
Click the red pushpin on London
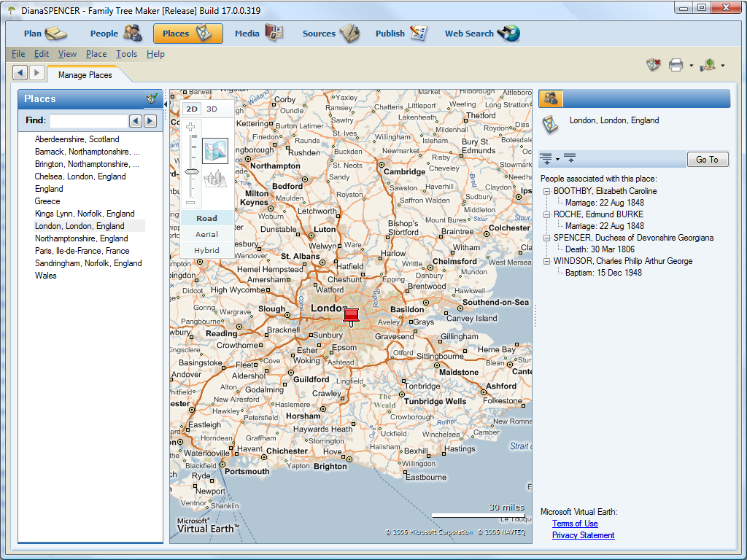click(x=351, y=316)
